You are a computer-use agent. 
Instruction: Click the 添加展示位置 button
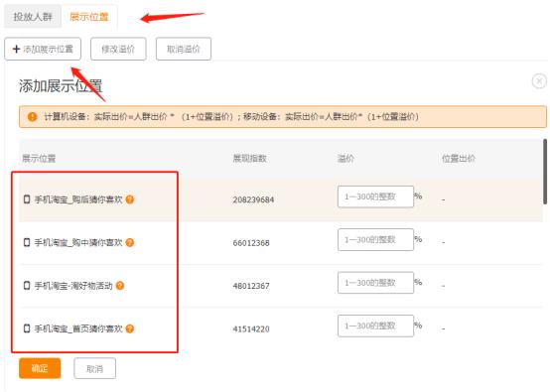[x=43, y=49]
